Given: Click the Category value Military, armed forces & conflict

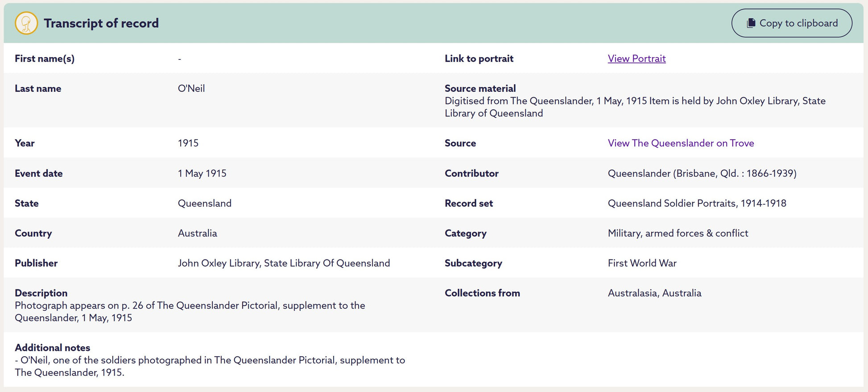Looking at the screenshot, I should coord(678,233).
